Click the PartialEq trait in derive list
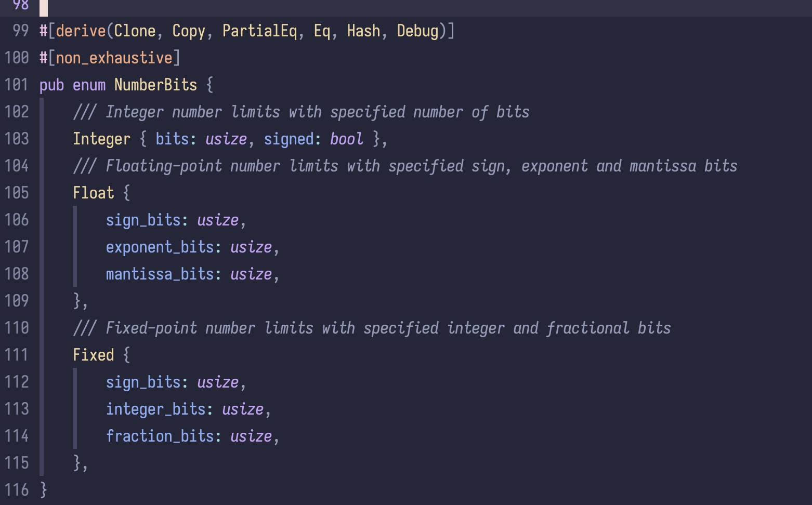 (259, 31)
